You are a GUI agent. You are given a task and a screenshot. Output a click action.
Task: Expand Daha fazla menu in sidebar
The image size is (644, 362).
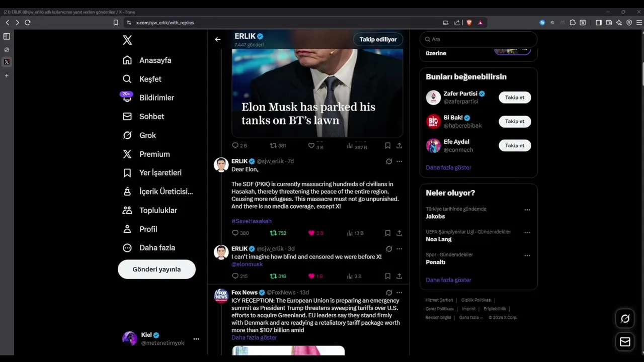(148, 247)
